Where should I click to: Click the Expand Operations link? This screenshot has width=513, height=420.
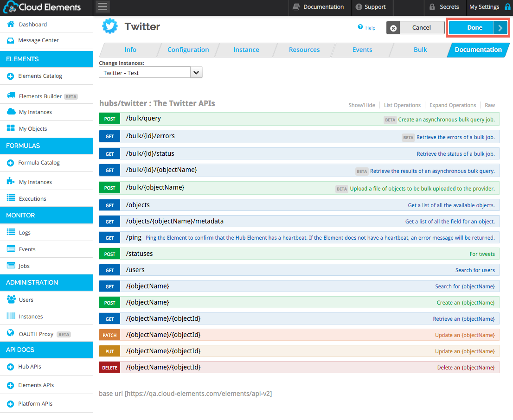click(x=453, y=105)
